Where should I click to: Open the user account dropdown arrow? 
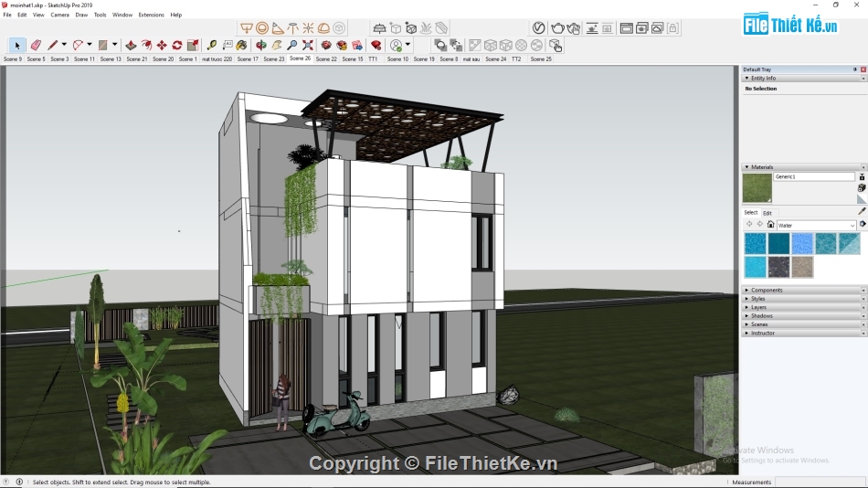pos(408,44)
